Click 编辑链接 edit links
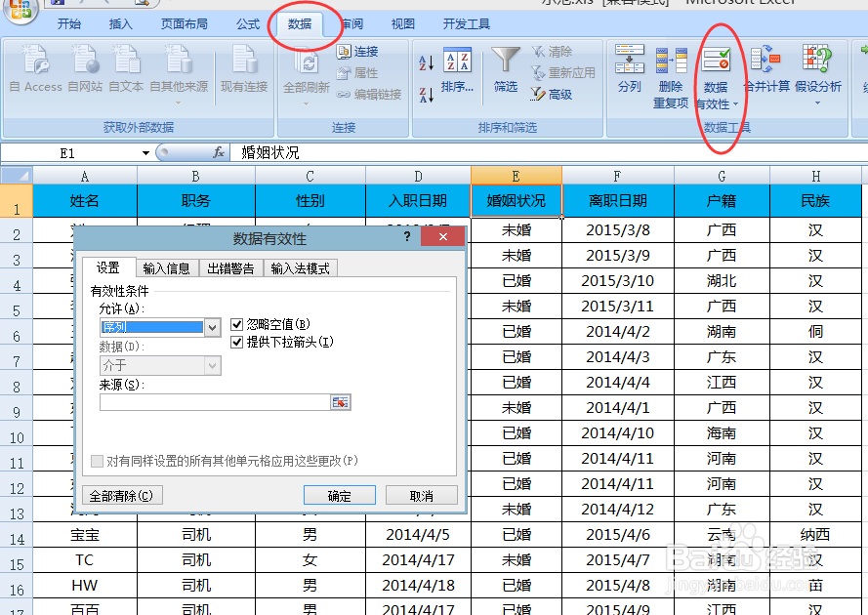The width and height of the screenshot is (868, 615). [x=369, y=95]
